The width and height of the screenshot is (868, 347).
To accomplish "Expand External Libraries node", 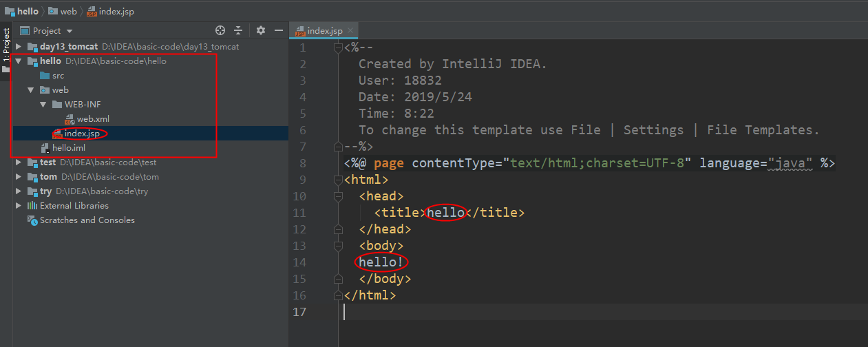I will click(19, 206).
